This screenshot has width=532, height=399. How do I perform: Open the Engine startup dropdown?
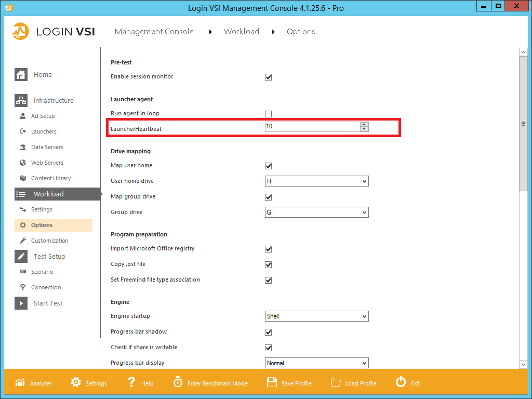[316, 316]
